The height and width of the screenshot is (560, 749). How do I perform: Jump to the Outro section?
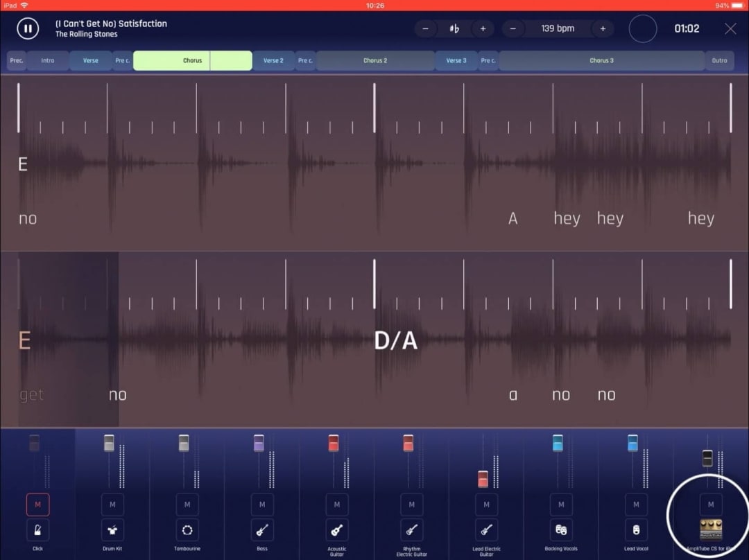tap(719, 60)
